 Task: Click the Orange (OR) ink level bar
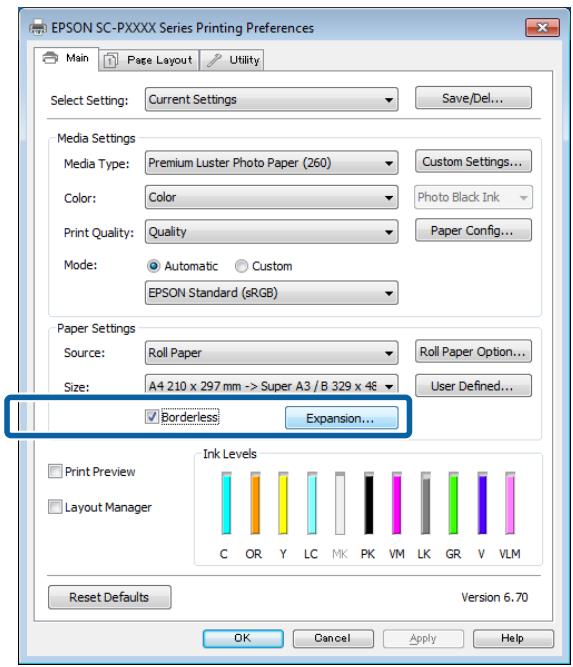pyautogui.click(x=255, y=503)
